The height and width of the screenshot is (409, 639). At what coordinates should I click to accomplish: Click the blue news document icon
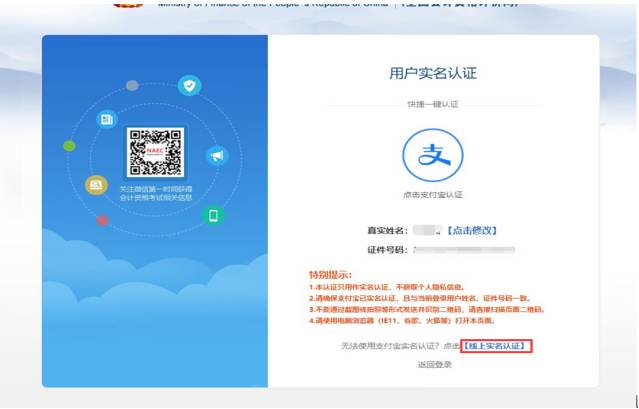click(x=106, y=119)
